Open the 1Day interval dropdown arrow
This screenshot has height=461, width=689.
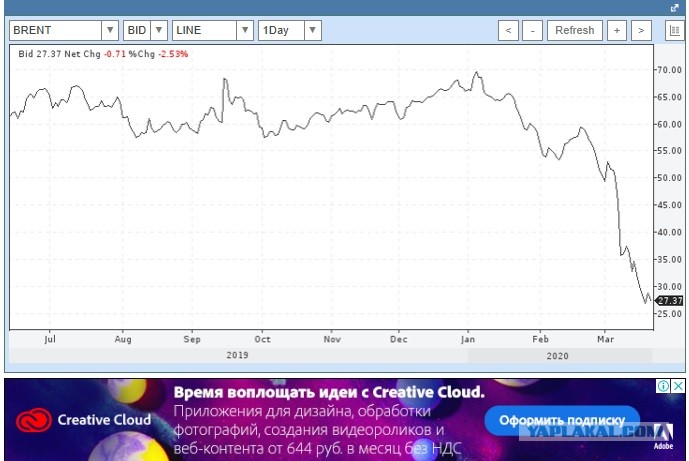[x=312, y=30]
